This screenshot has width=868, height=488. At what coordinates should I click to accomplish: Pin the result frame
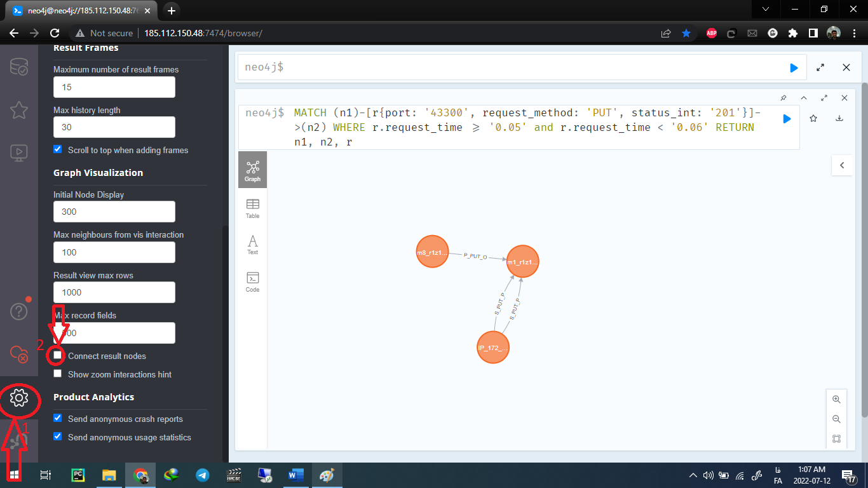(783, 98)
